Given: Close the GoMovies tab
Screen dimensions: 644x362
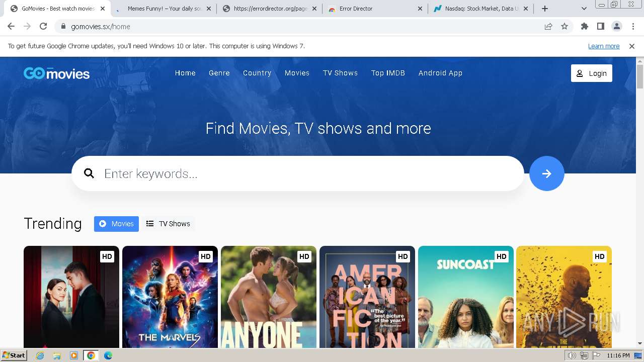Looking at the screenshot, I should (103, 9).
